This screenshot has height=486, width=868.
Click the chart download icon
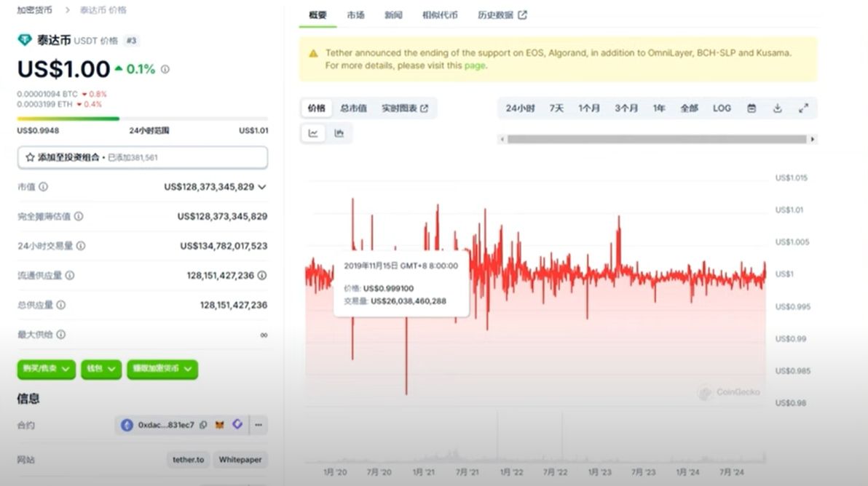pos(778,108)
